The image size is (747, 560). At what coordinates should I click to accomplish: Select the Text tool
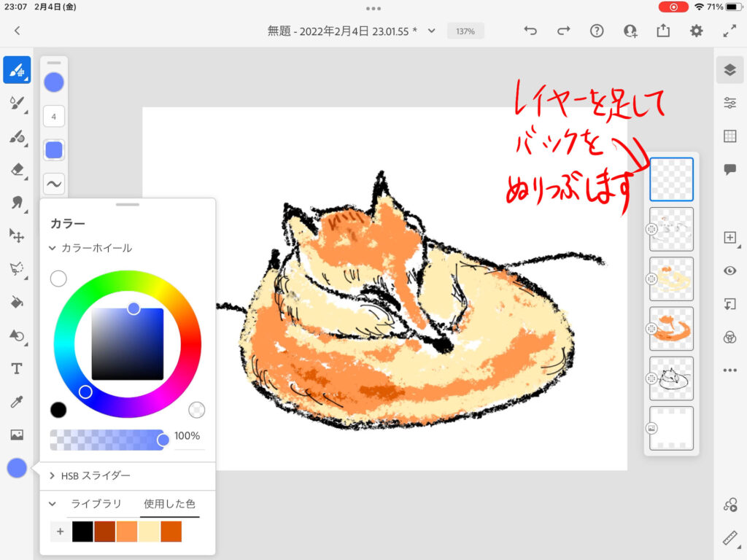[17, 369]
